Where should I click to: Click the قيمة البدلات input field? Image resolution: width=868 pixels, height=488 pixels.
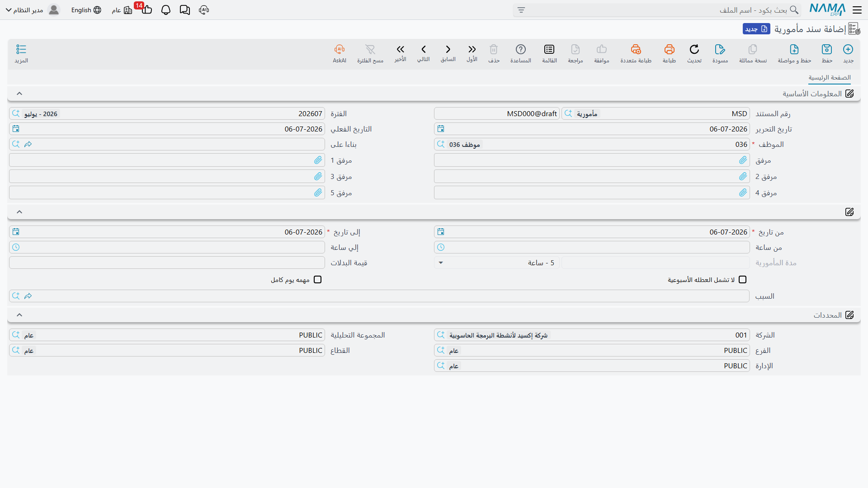[x=167, y=263]
